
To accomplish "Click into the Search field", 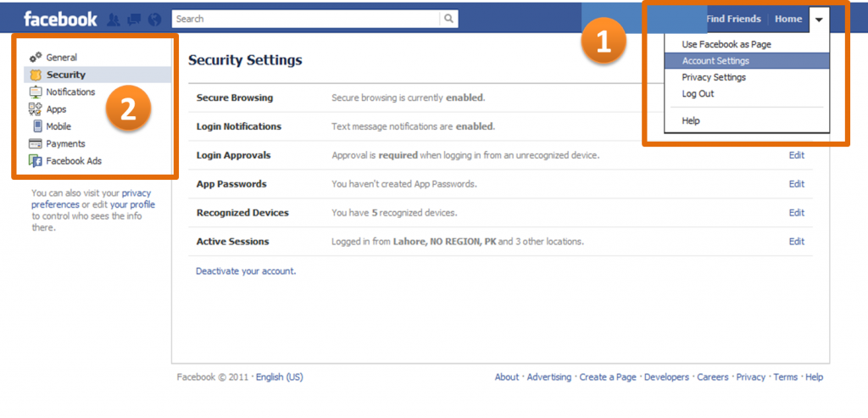I will point(306,19).
